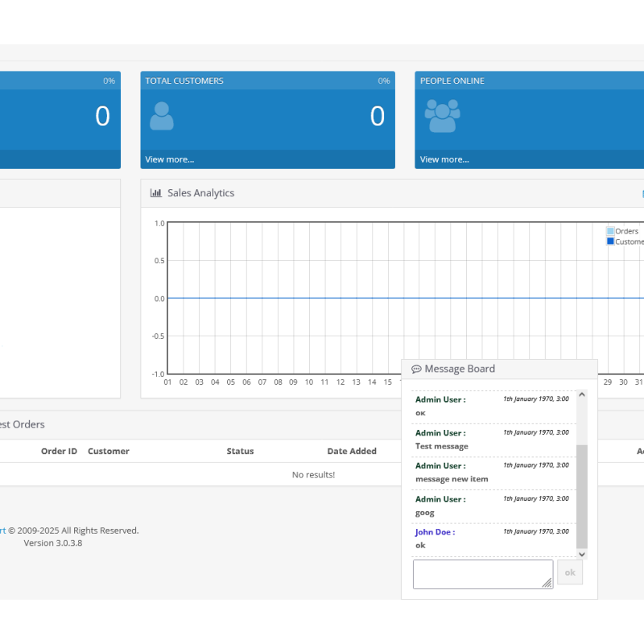Click the Sales Analytics bar chart icon
The image size is (644, 644).
[156, 193]
